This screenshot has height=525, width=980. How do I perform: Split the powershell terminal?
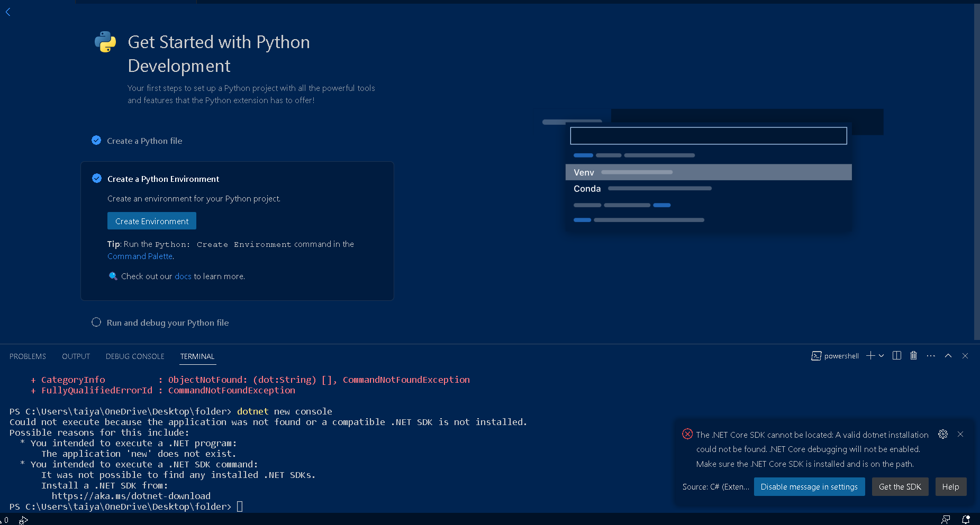896,356
